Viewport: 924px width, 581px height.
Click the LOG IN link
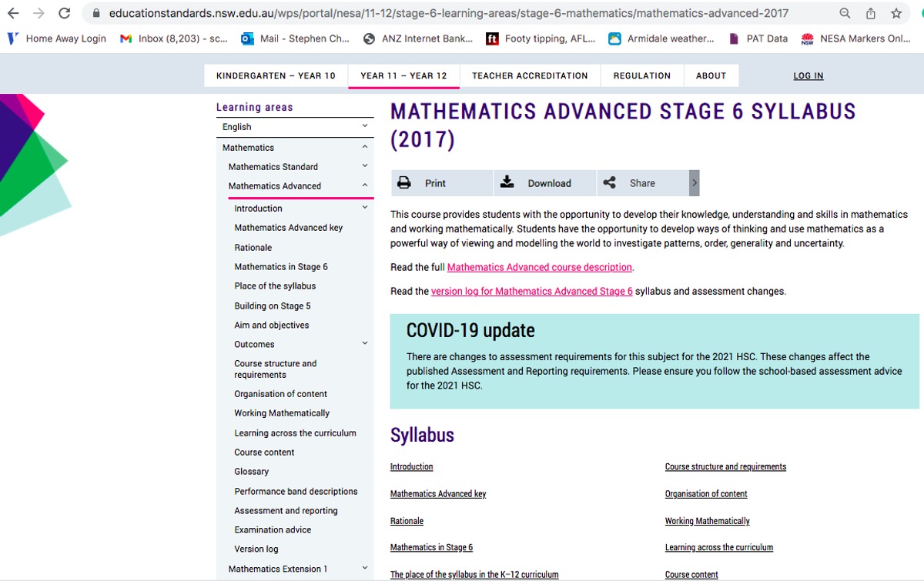coord(808,75)
